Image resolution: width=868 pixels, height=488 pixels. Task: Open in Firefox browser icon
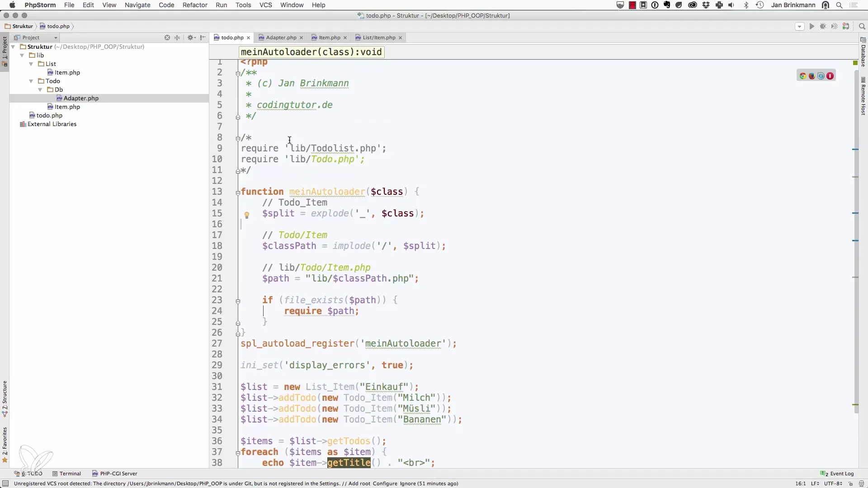tap(812, 76)
